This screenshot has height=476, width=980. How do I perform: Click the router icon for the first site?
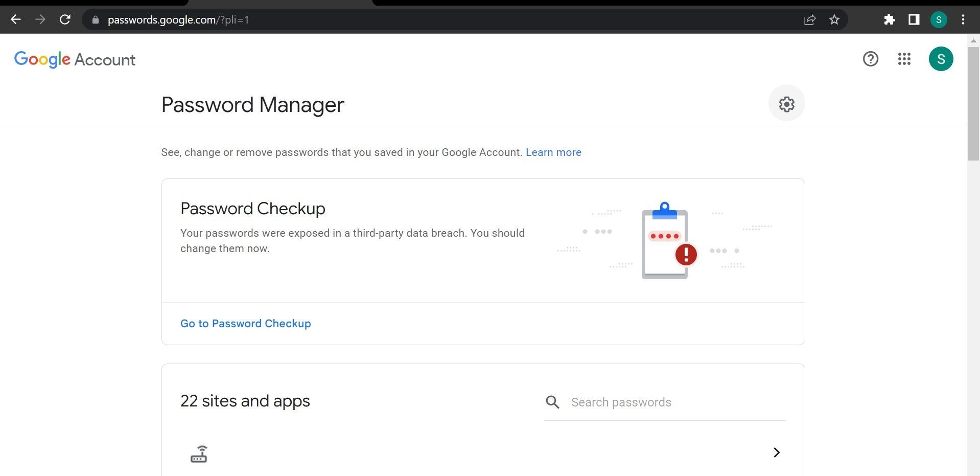(199, 454)
